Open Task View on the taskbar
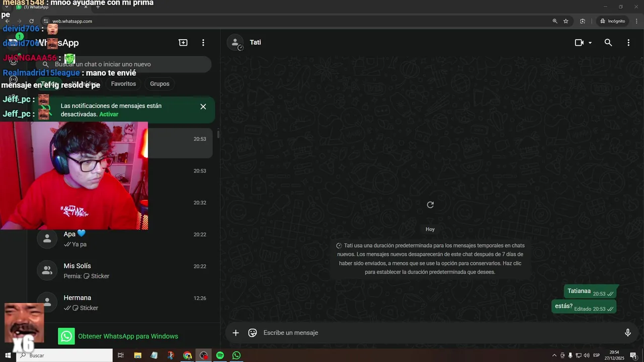 (x=121, y=355)
